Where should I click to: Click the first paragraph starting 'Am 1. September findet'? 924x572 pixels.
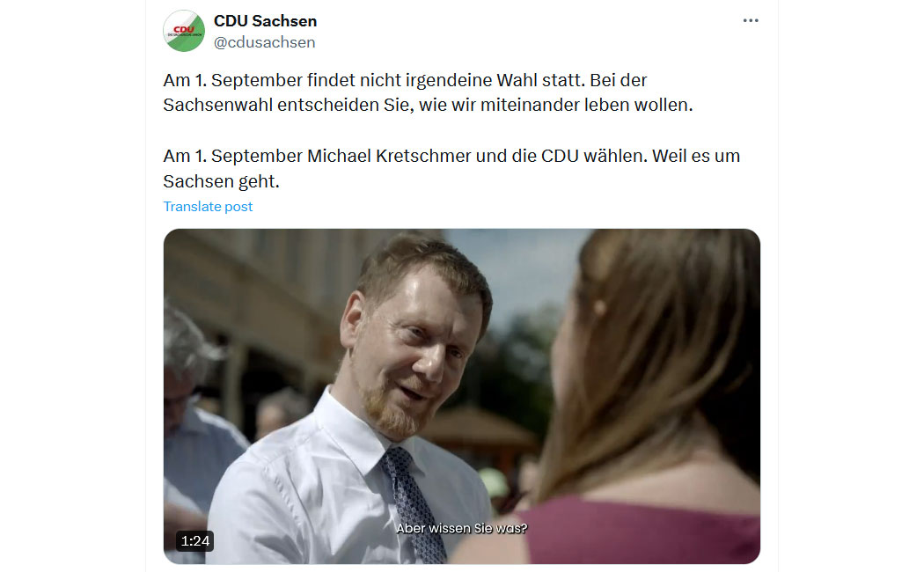(x=428, y=92)
